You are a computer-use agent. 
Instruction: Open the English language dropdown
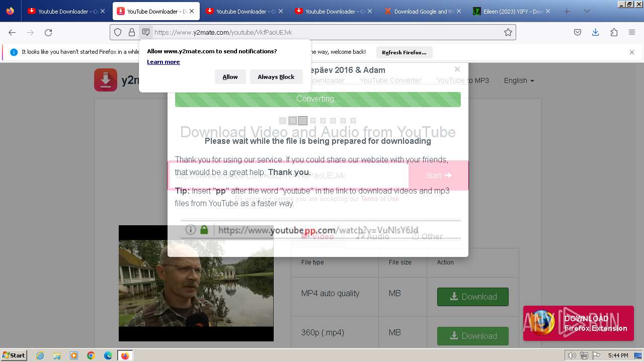pyautogui.click(x=519, y=80)
